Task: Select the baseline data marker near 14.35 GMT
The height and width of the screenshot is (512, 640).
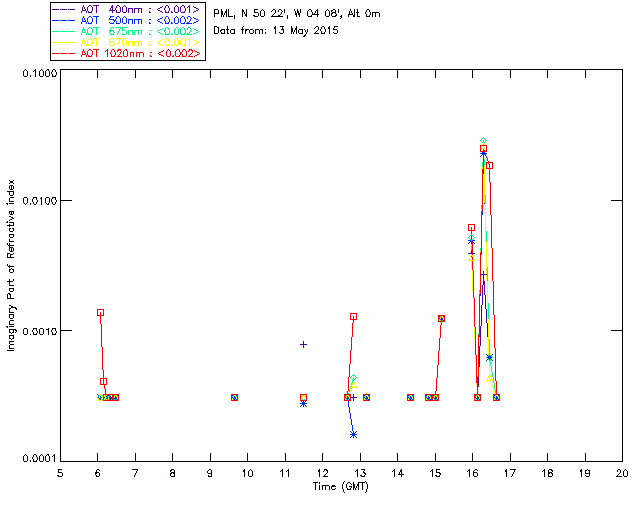Action: point(411,397)
